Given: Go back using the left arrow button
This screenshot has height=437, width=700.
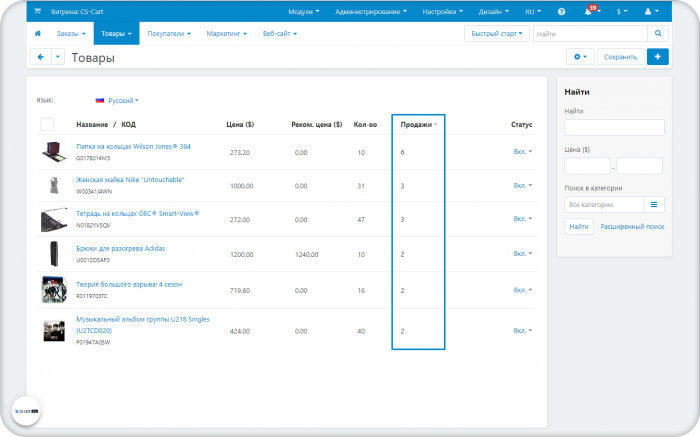Looking at the screenshot, I should (x=41, y=57).
